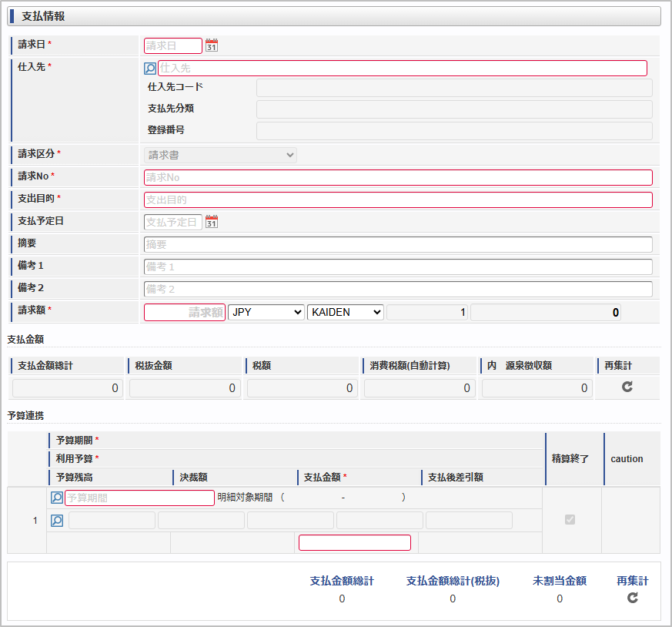This screenshot has height=627, width=672.
Task: Focus the 請求額 amount field
Action: (x=185, y=312)
